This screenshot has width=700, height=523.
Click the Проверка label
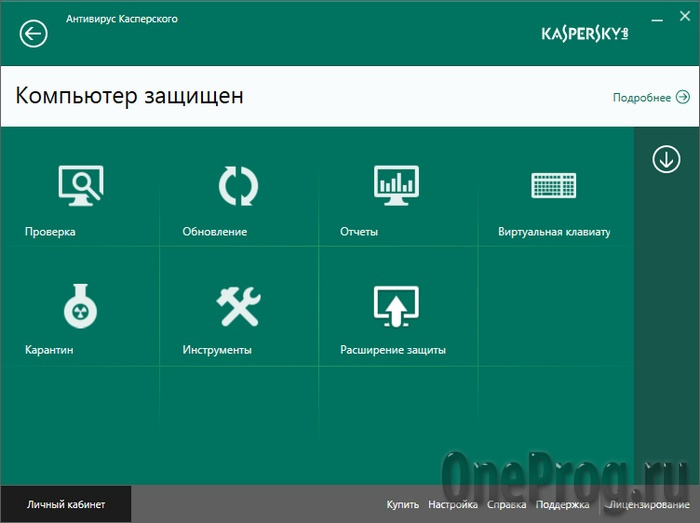click(50, 232)
